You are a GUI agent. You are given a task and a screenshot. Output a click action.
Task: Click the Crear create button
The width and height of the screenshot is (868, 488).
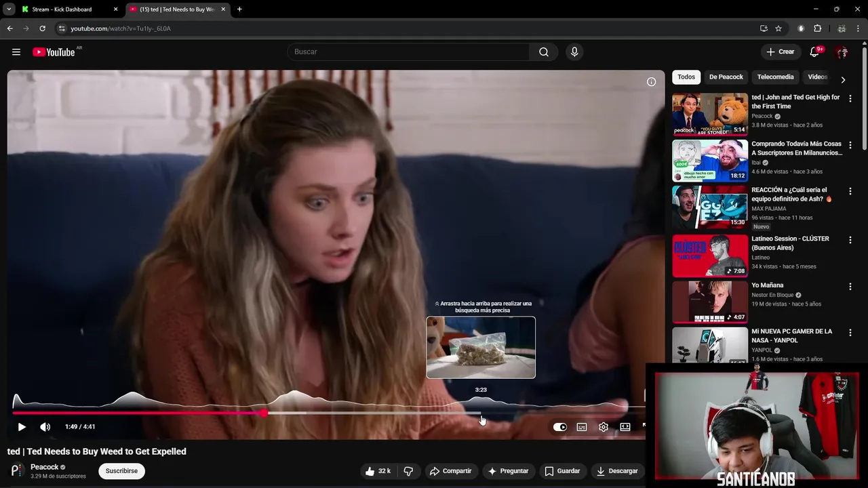coord(780,52)
